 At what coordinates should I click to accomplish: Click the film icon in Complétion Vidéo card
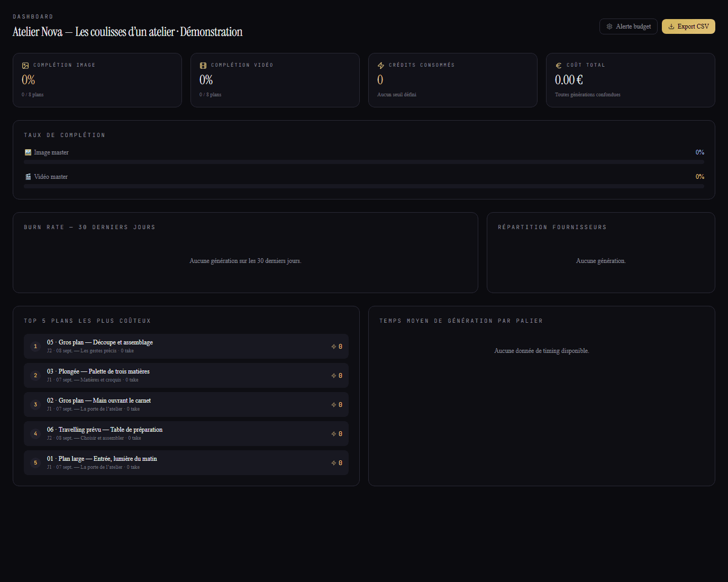pyautogui.click(x=203, y=66)
